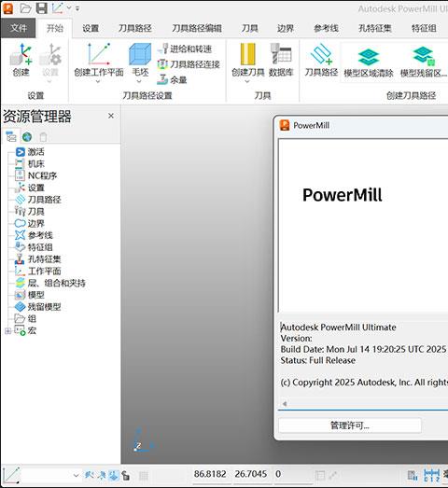Select explorer tree view tab icon
The height and width of the screenshot is (488, 448).
click(11, 136)
